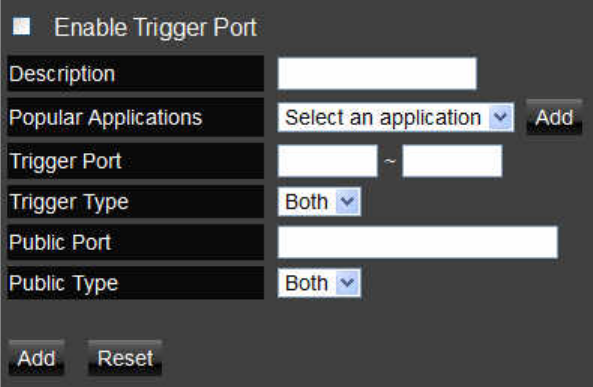
Task: Tick the Enable Trigger Port checkbox
Action: click(x=21, y=26)
